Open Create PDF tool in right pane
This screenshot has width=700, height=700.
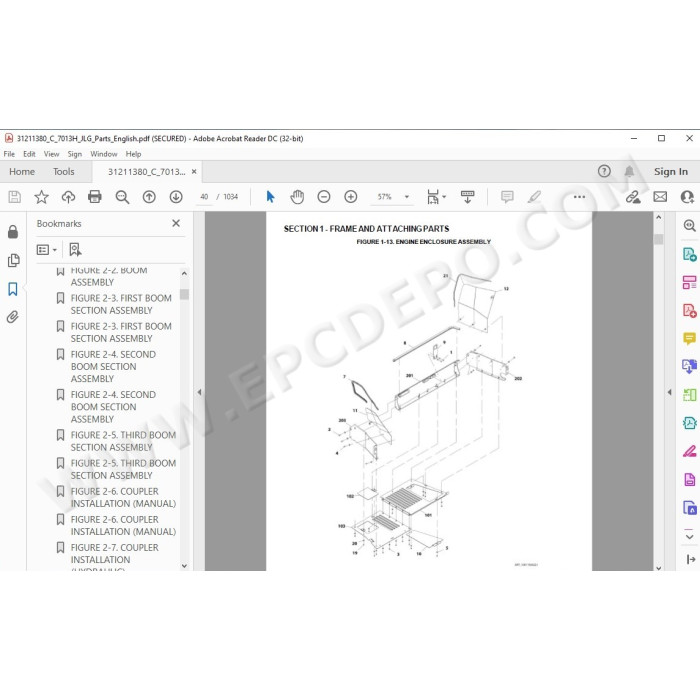[690, 310]
